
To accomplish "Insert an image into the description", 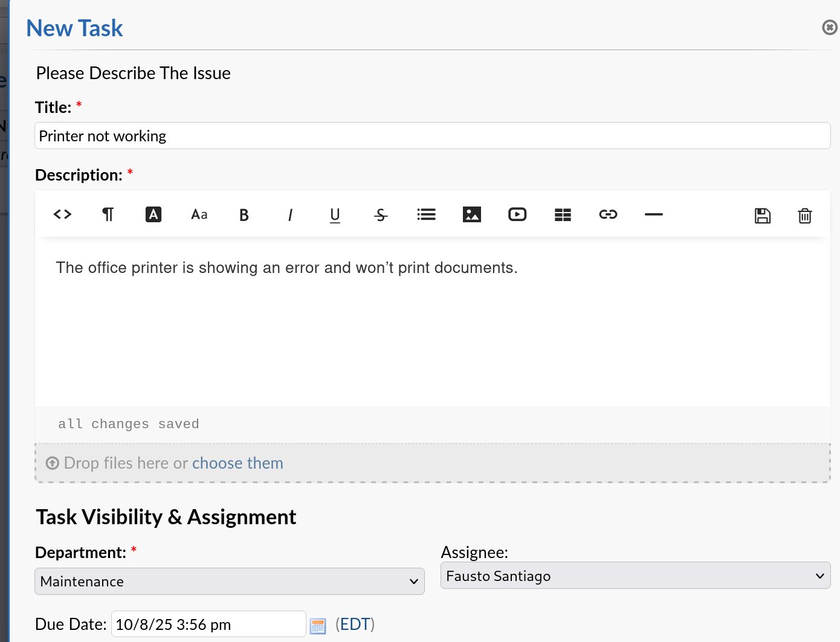I will 472,214.
